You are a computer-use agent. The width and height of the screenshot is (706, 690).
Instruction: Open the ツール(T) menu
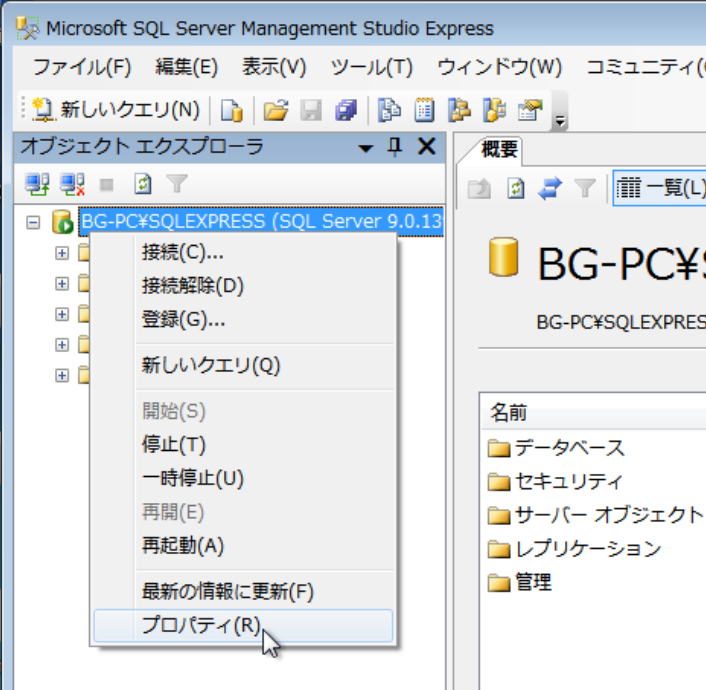(372, 68)
